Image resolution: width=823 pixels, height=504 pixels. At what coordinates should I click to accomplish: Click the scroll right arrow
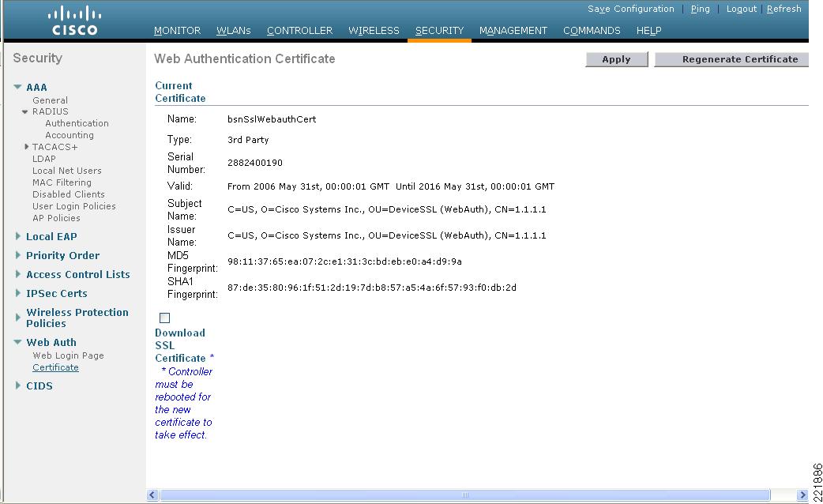click(802, 495)
